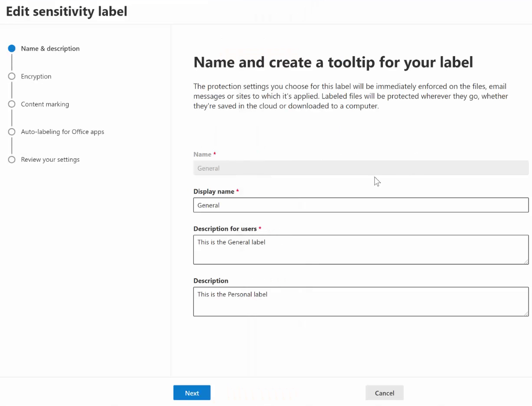The image size is (532, 406).
Task: Grab the Description box resize handle
Action: [526, 313]
